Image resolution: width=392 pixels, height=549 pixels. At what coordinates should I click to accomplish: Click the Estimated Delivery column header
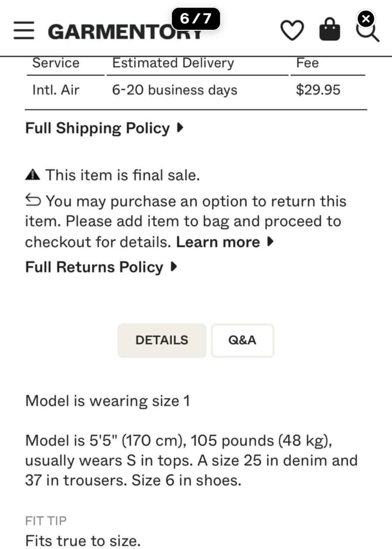[173, 63]
